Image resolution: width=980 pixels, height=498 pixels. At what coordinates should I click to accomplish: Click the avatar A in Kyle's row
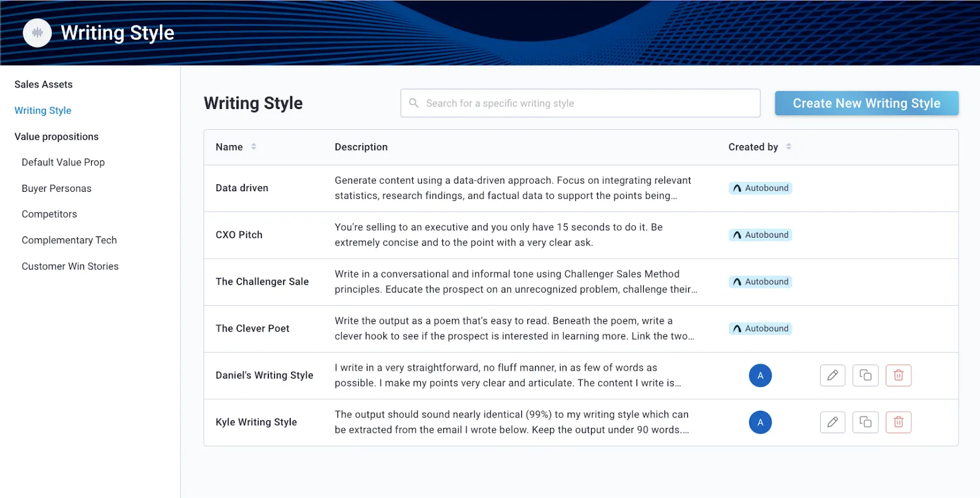click(760, 422)
